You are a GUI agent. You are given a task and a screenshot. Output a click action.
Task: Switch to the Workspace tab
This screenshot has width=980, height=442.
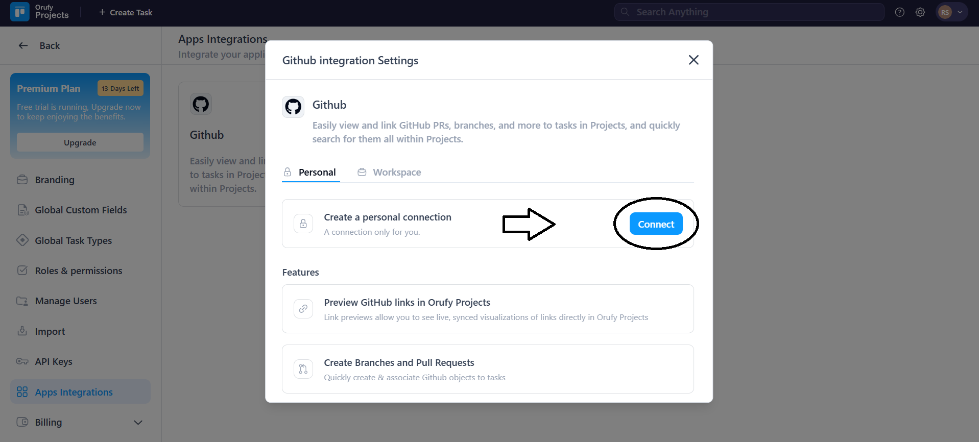[390, 173]
